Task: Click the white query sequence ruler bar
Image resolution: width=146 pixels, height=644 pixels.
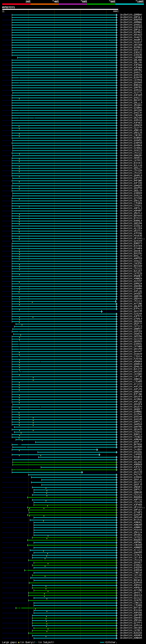Action: coord(60,9)
